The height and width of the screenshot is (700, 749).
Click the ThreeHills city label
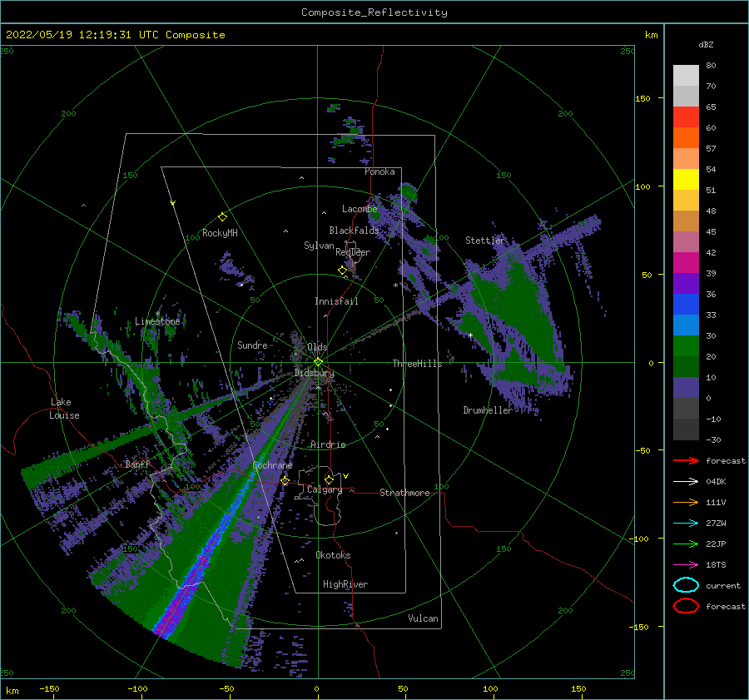click(x=418, y=364)
